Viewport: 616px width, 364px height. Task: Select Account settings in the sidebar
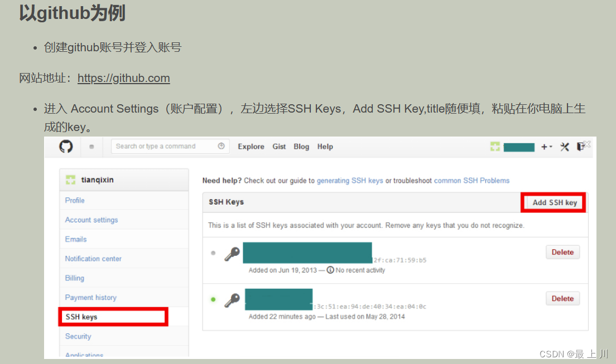(92, 220)
